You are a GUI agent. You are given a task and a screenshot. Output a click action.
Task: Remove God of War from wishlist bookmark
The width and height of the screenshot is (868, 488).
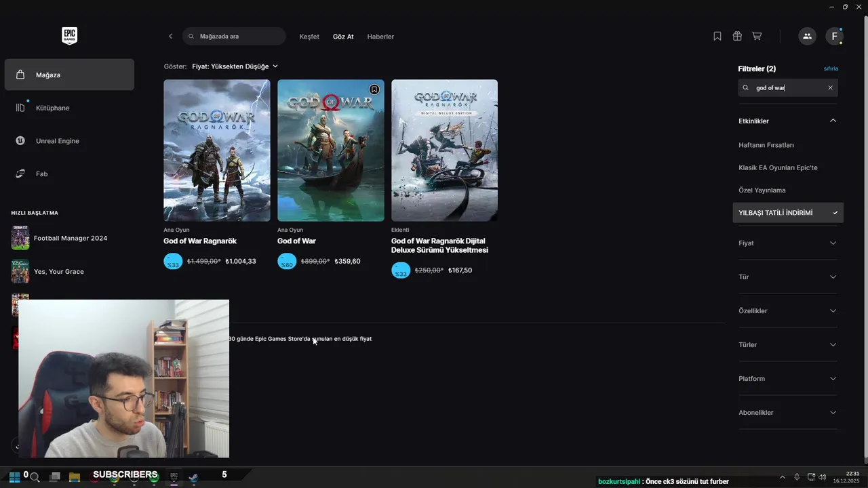coord(374,89)
